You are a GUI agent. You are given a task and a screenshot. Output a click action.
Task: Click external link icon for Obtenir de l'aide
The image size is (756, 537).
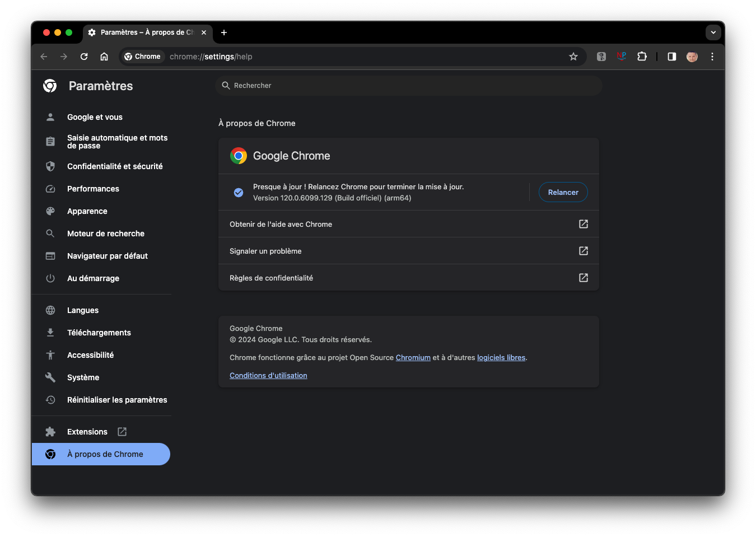coord(584,224)
